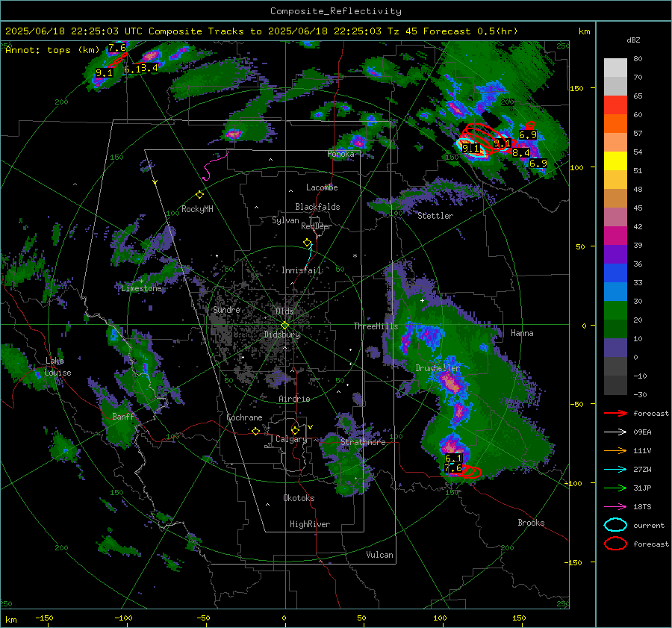
Task: Click the 6.1 storm top label south of Drumheller
Action: tap(453, 458)
